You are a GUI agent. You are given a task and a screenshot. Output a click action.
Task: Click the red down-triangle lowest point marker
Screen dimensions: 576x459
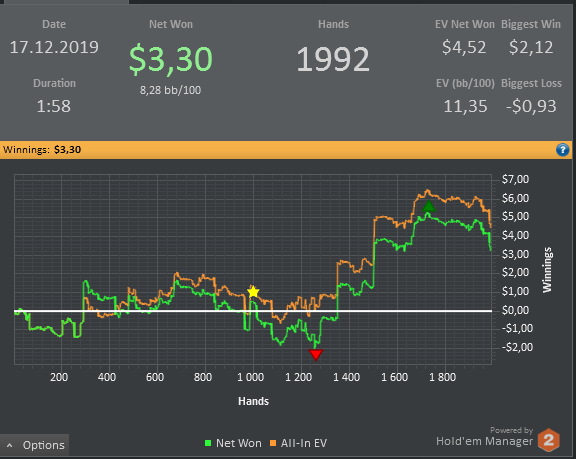(316, 355)
